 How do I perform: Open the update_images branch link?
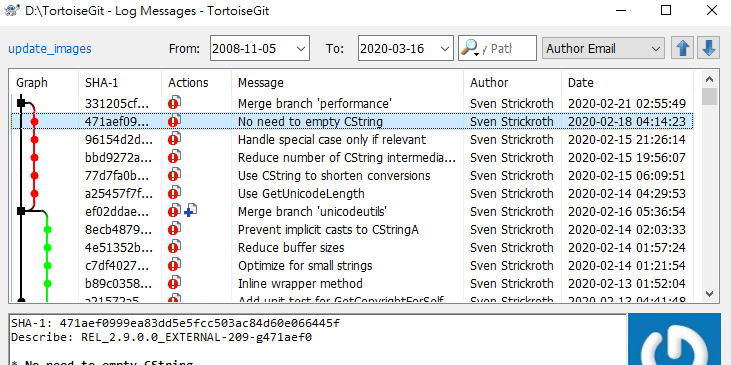click(49, 48)
